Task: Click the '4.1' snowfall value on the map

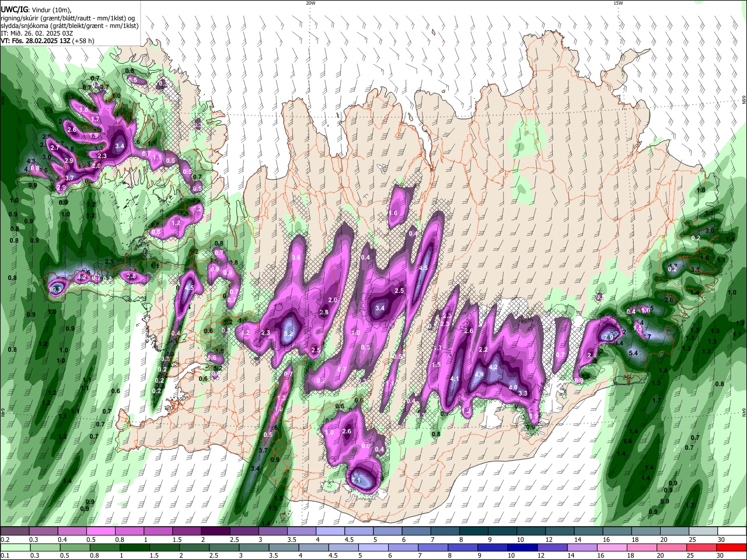Action: pos(455,379)
